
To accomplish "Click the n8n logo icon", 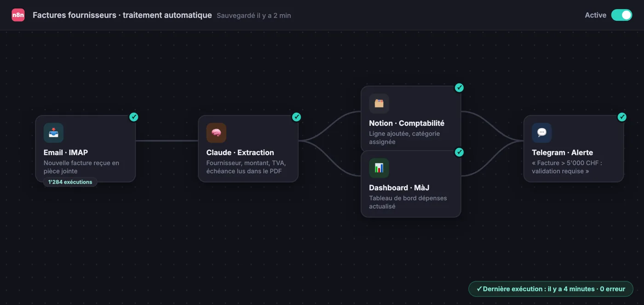I will pyautogui.click(x=18, y=15).
